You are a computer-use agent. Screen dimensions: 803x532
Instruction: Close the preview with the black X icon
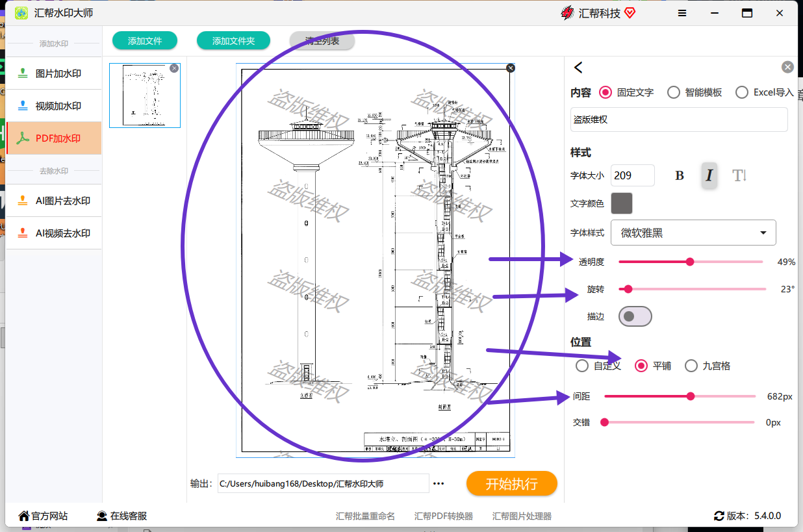[511, 68]
